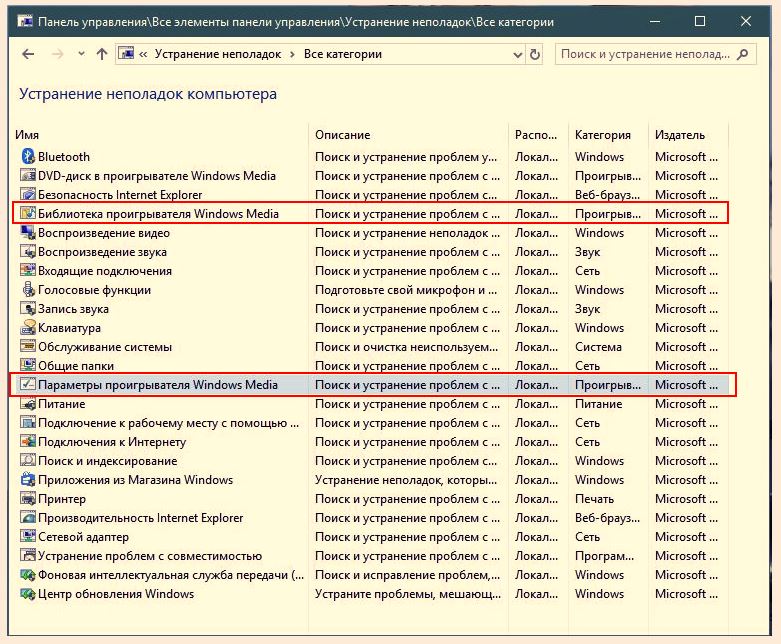Sort by the Описание column header

pyautogui.click(x=343, y=134)
